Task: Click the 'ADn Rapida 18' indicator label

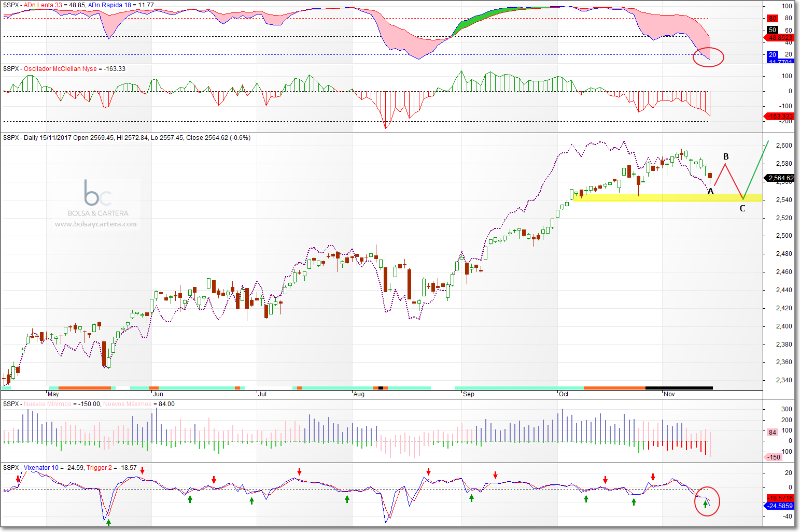Action: point(109,5)
